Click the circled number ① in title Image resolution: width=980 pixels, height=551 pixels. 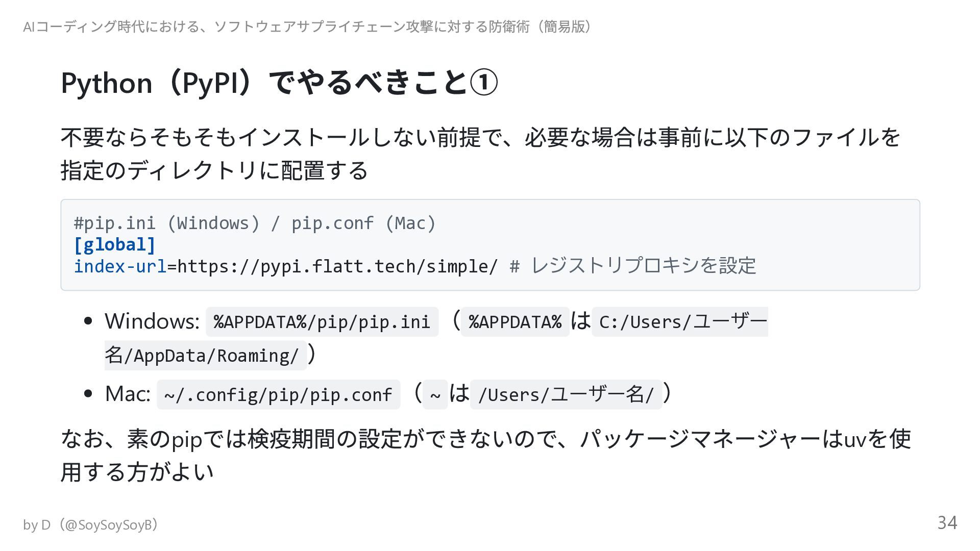tap(483, 83)
